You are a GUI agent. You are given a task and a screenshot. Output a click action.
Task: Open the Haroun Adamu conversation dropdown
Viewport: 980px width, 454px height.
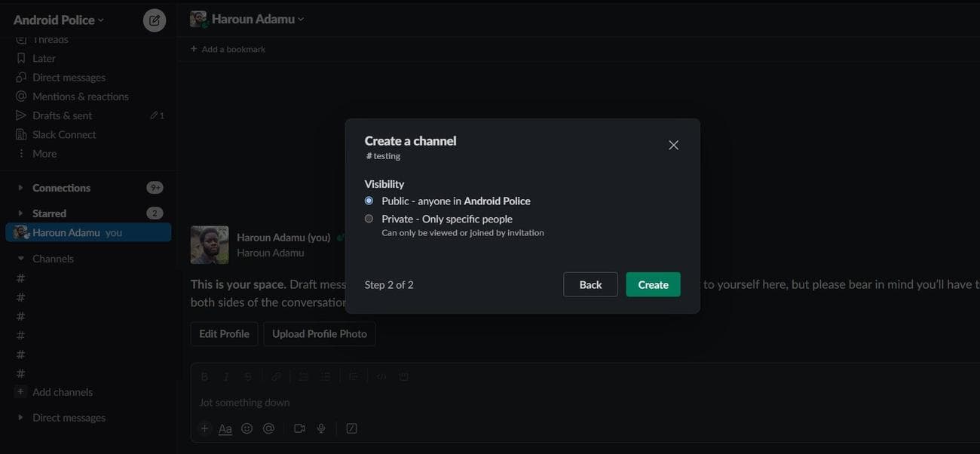pyautogui.click(x=257, y=20)
